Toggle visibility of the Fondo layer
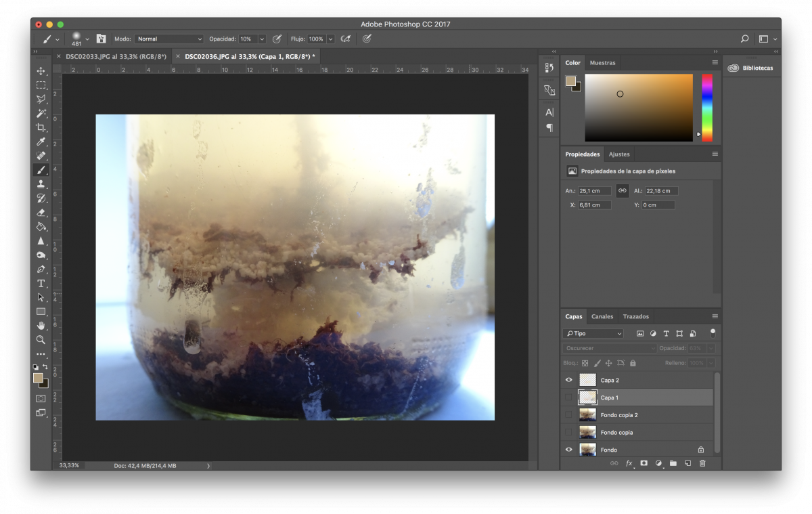The height and width of the screenshot is (514, 812). (x=568, y=450)
